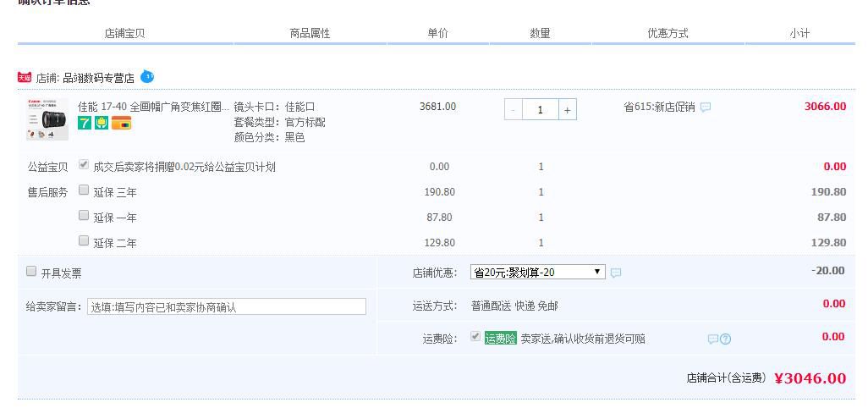This screenshot has height=408, width=868.
Task: Click the speech bubble icon in 运费险 row
Action: (713, 339)
